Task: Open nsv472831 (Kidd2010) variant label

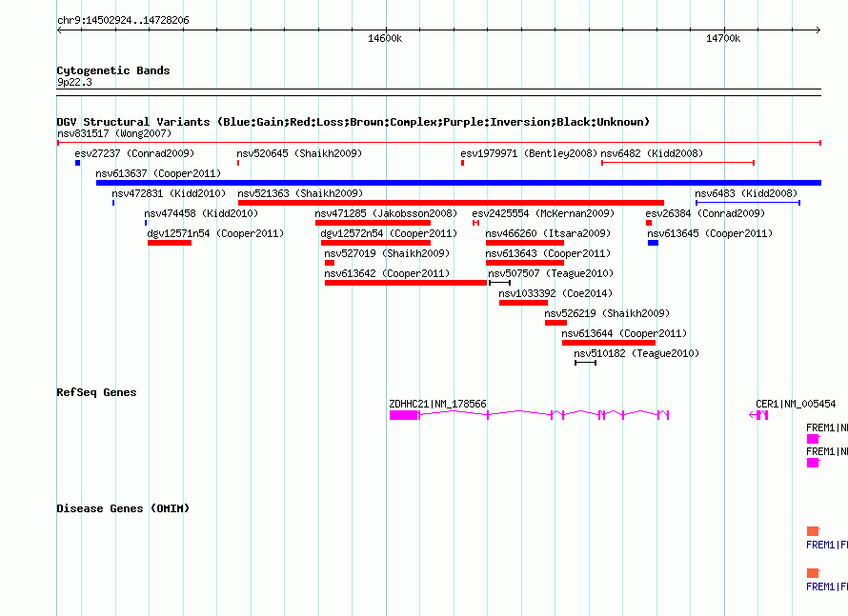Action: coord(169,193)
